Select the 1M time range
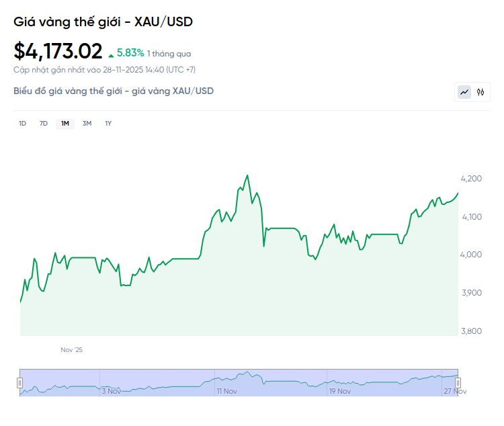This screenshot has height=426, width=504. [65, 123]
